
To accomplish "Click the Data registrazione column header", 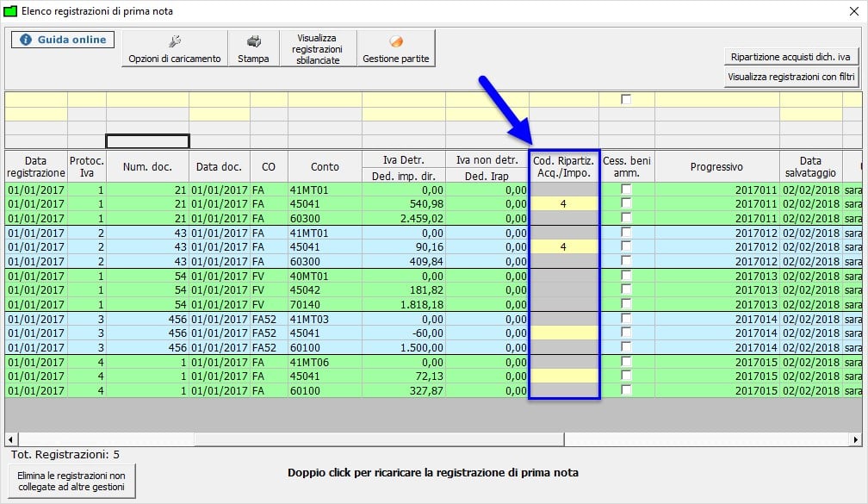I will point(36,167).
